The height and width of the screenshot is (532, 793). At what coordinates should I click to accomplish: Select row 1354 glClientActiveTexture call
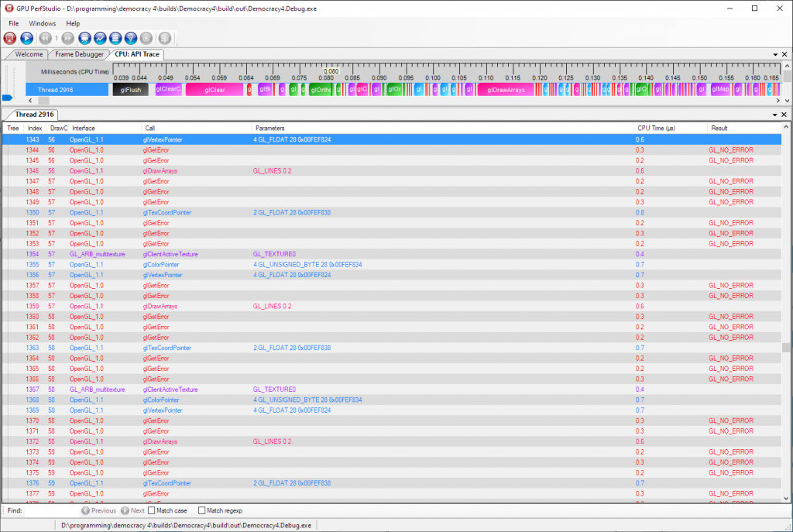pos(392,254)
